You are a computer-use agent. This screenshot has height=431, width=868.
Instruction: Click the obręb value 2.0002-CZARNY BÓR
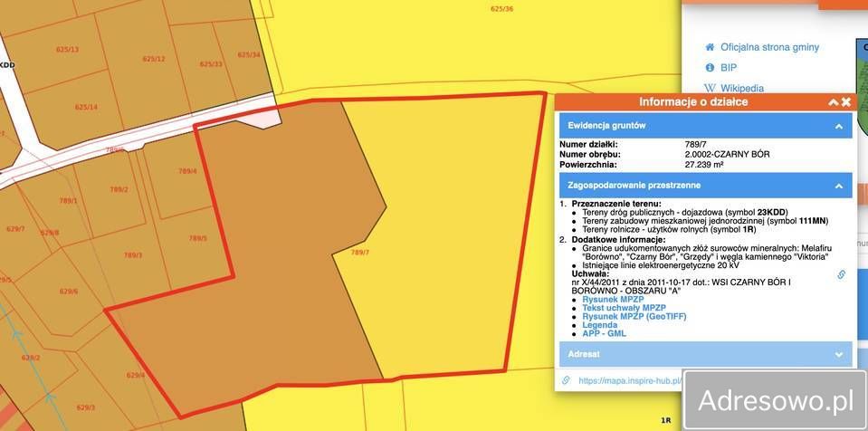click(x=728, y=155)
